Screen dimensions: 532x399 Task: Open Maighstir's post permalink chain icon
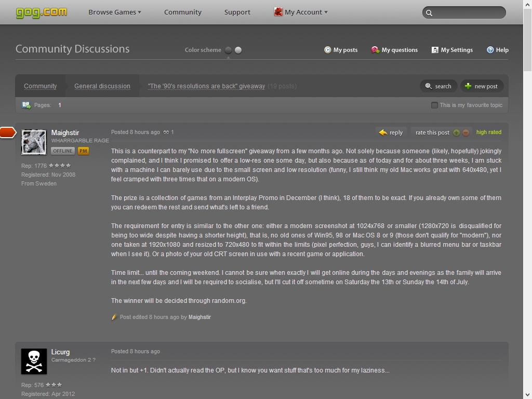click(166, 132)
